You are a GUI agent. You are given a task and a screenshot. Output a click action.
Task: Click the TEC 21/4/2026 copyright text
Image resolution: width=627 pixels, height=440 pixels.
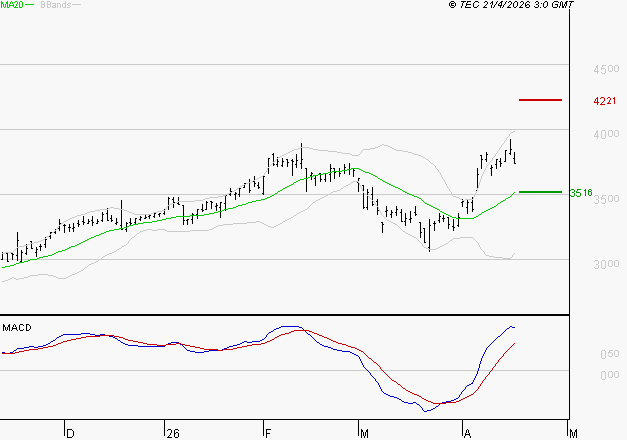[511, 5]
